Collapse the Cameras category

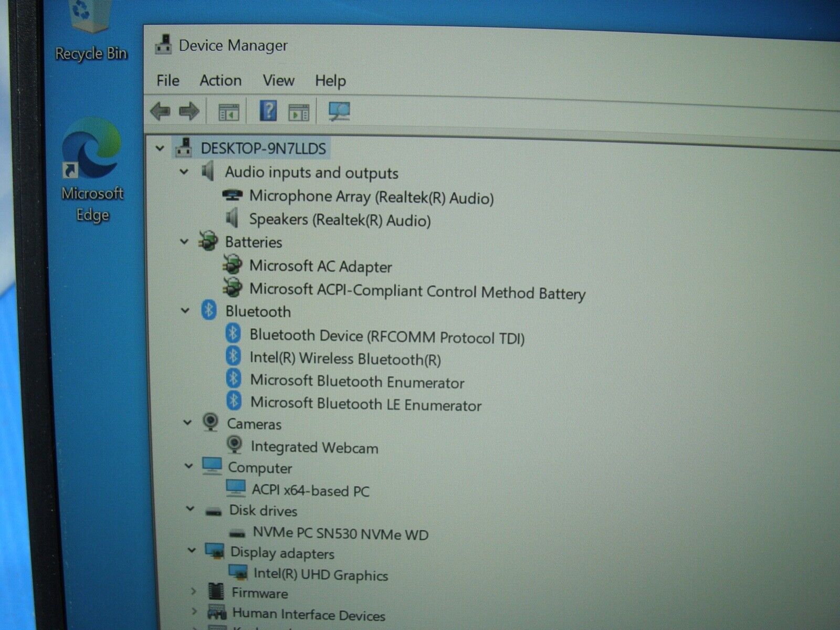[x=187, y=423]
